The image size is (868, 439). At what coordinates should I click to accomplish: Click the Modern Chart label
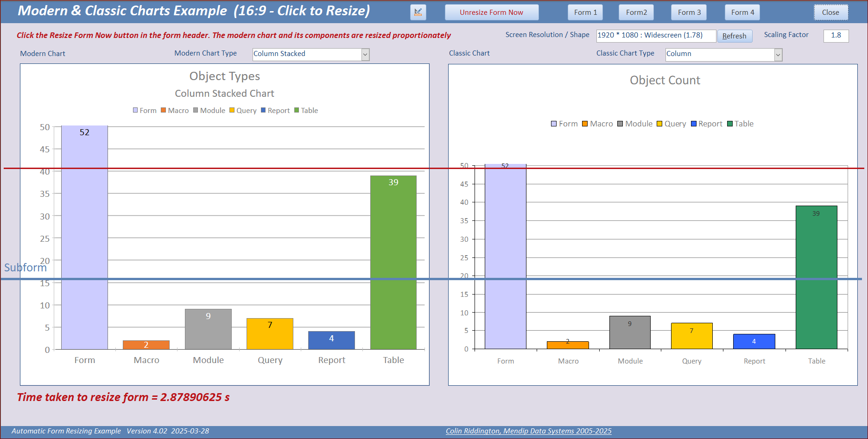43,54
